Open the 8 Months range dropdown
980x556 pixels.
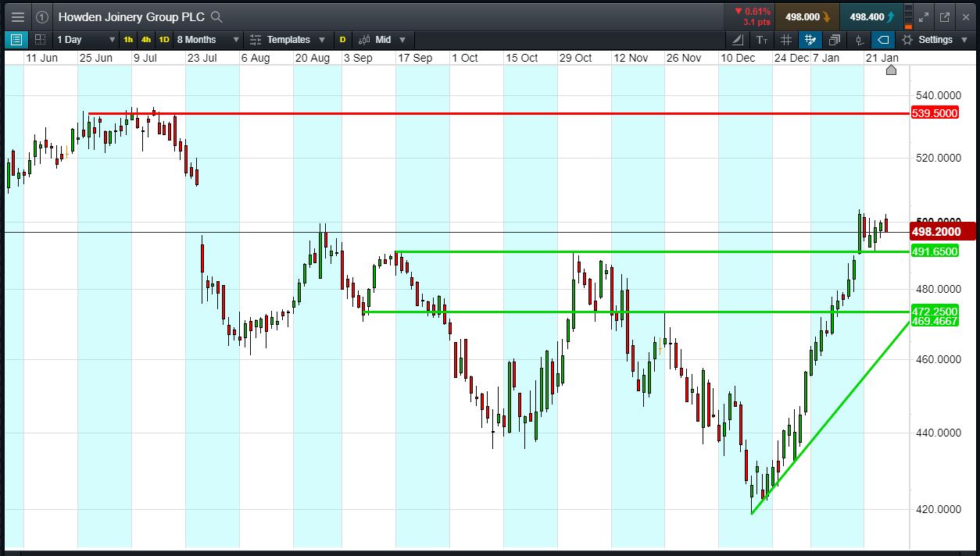pos(207,40)
